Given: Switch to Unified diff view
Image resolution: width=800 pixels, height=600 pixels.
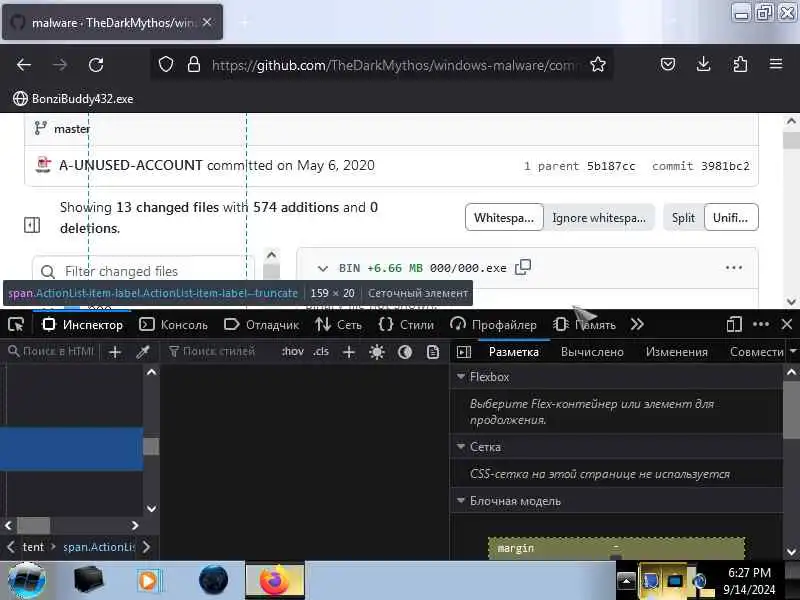Looking at the screenshot, I should click(x=731, y=218).
